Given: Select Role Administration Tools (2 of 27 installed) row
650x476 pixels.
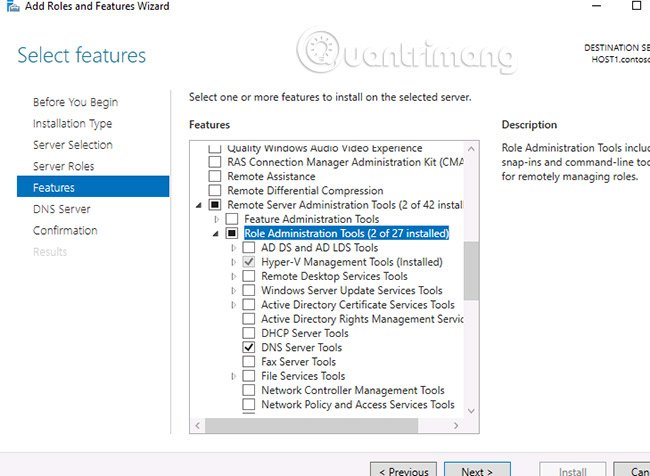Looking at the screenshot, I should 347,233.
